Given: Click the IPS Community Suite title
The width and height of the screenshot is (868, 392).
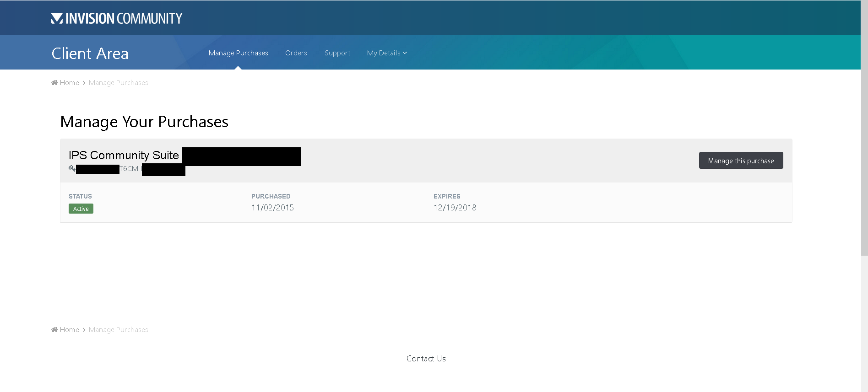Looking at the screenshot, I should [x=124, y=156].
